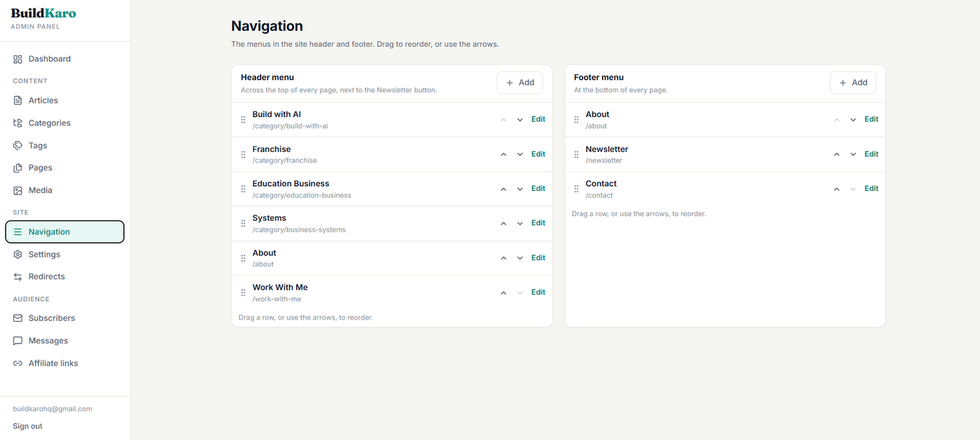Click the drag handle for Systems row
Screen dimensions: 980x440
[244, 223]
